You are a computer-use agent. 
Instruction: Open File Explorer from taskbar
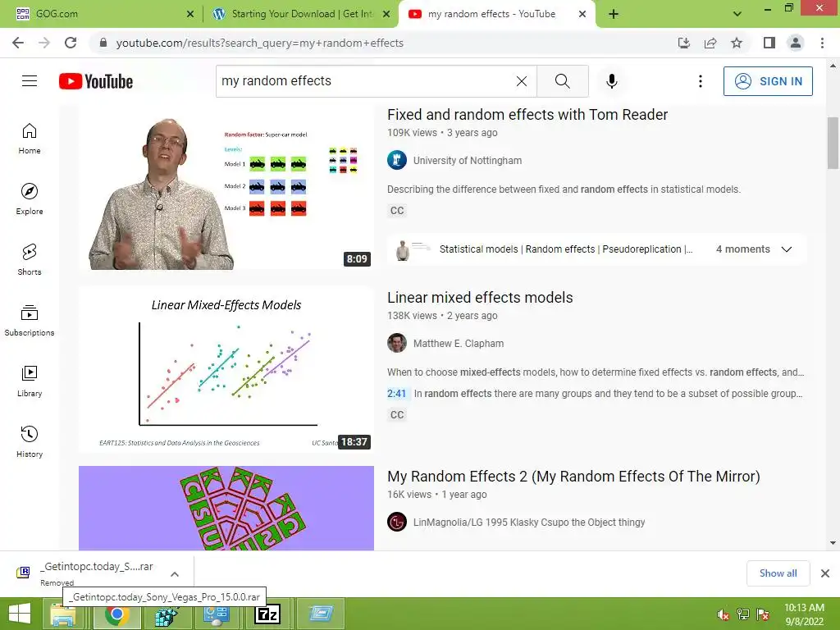(x=63, y=614)
